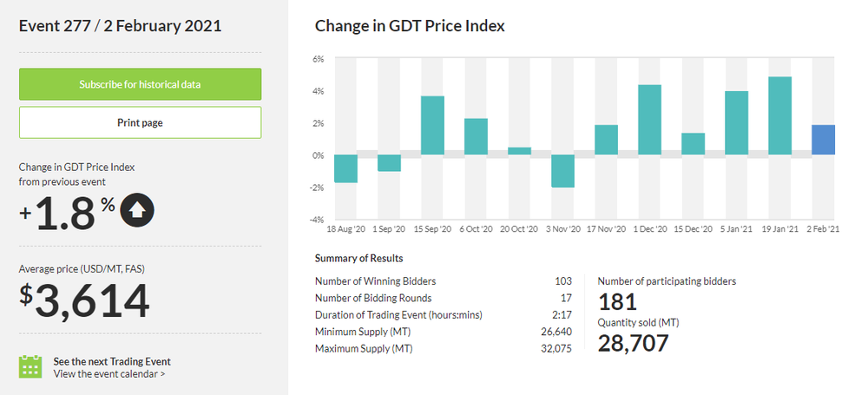The height and width of the screenshot is (395, 868).
Task: Click the 3 Nov '20 negative bar
Action: [x=563, y=171]
